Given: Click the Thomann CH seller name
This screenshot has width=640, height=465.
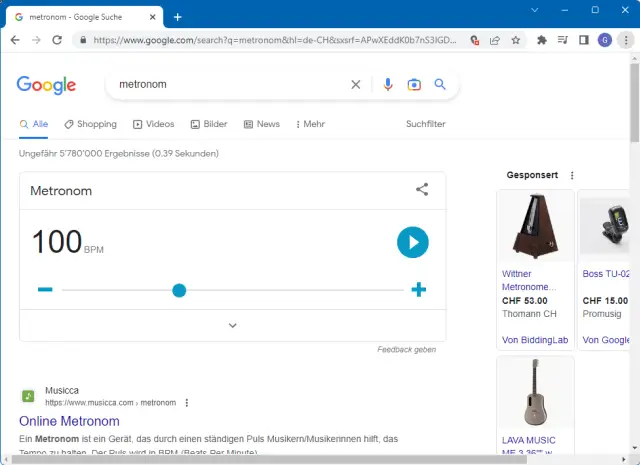Looking at the screenshot, I should (x=529, y=314).
